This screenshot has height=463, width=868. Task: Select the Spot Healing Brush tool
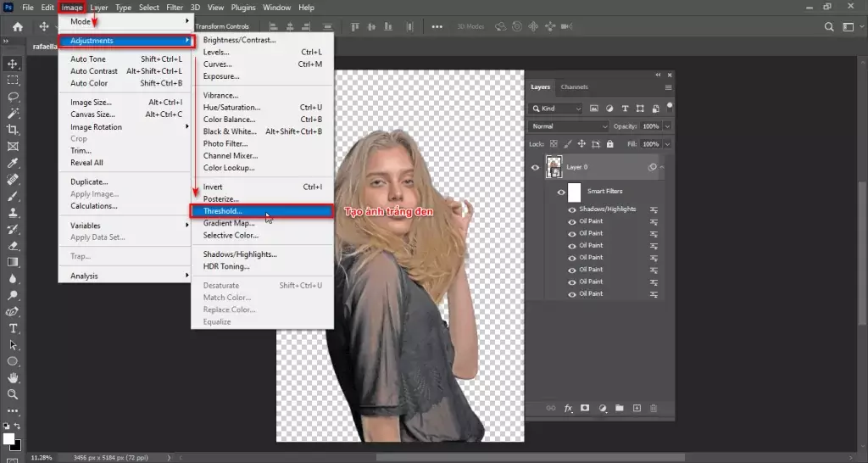pos(13,180)
